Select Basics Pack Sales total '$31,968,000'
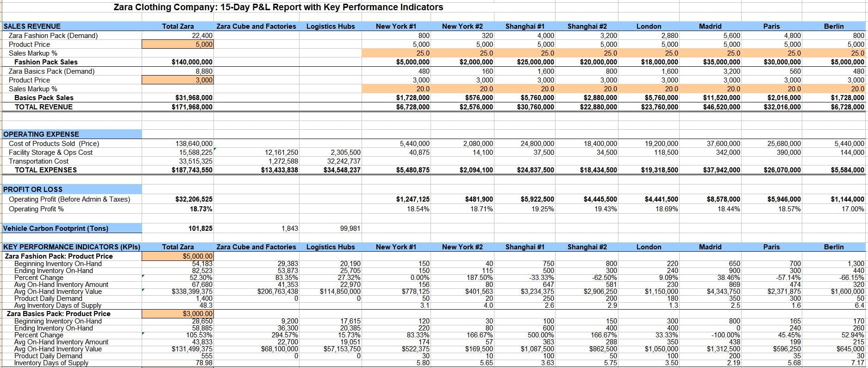This screenshot has width=868, height=368. pos(194,98)
